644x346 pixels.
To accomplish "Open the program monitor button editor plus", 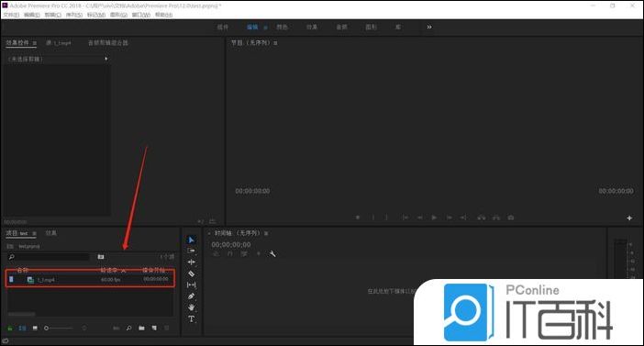I will point(629,218).
